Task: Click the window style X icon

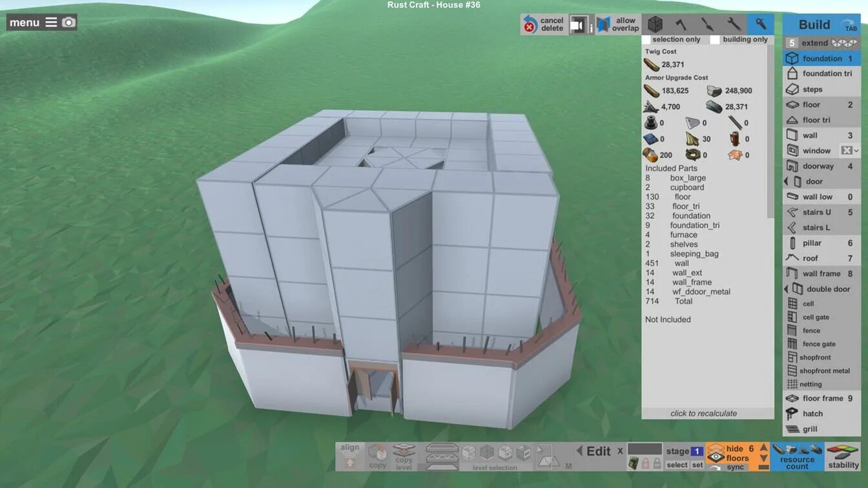Action: point(846,150)
